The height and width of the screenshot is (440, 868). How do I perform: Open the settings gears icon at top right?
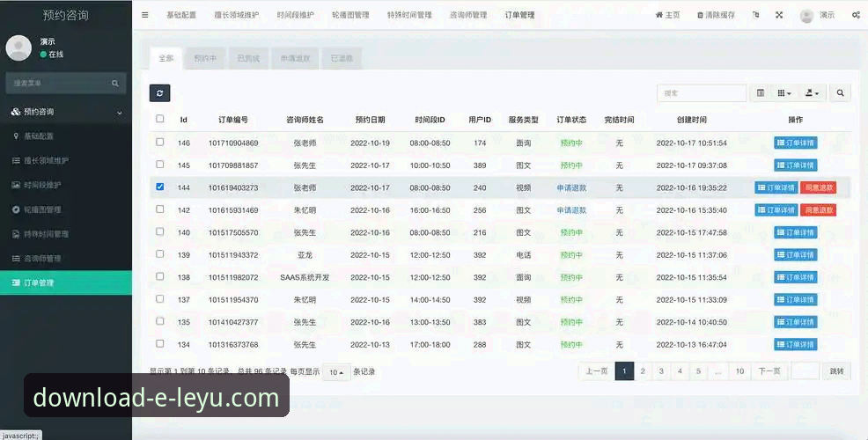(x=856, y=15)
